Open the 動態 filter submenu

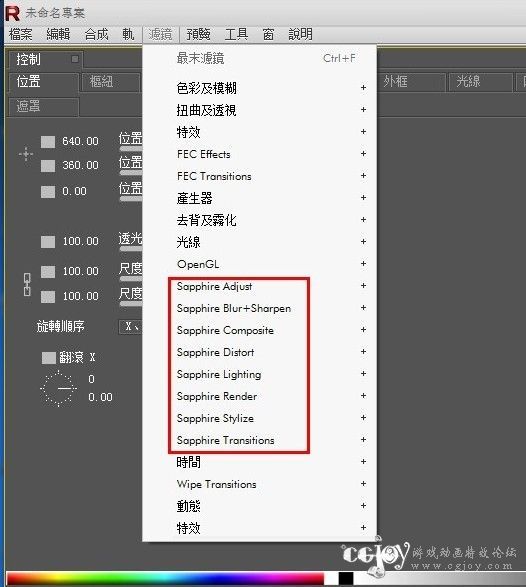coord(259,506)
